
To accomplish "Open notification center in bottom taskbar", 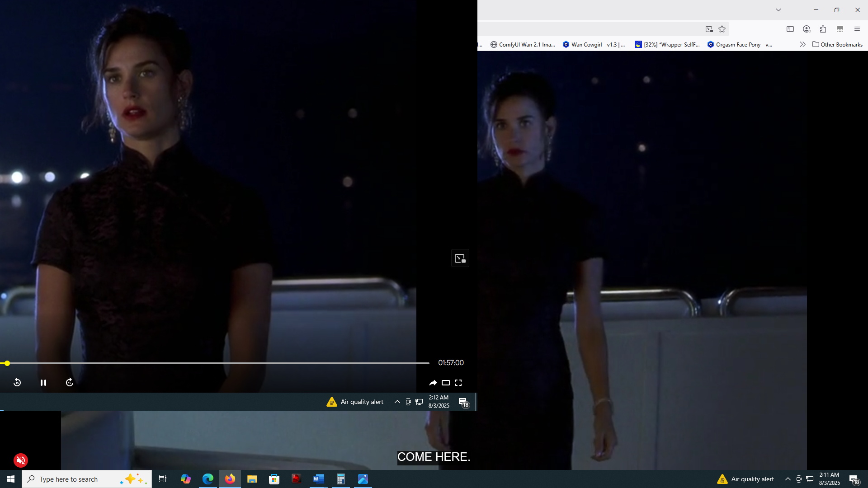I will pos(854,479).
